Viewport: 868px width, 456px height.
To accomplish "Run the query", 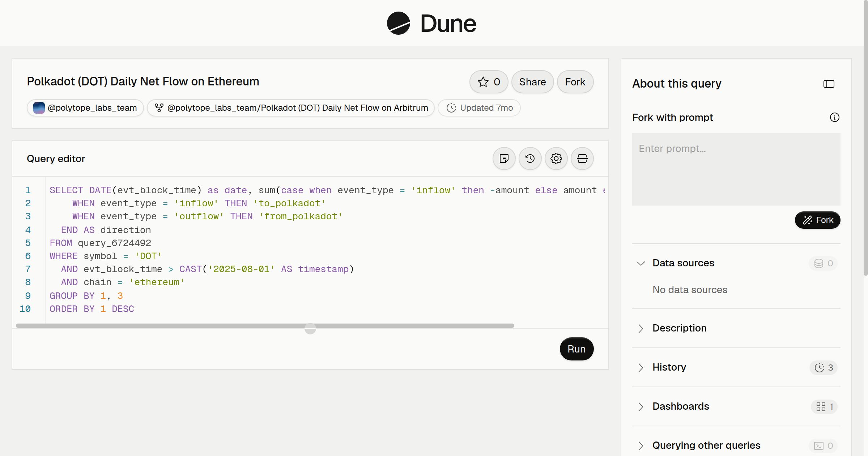I will coord(576,349).
